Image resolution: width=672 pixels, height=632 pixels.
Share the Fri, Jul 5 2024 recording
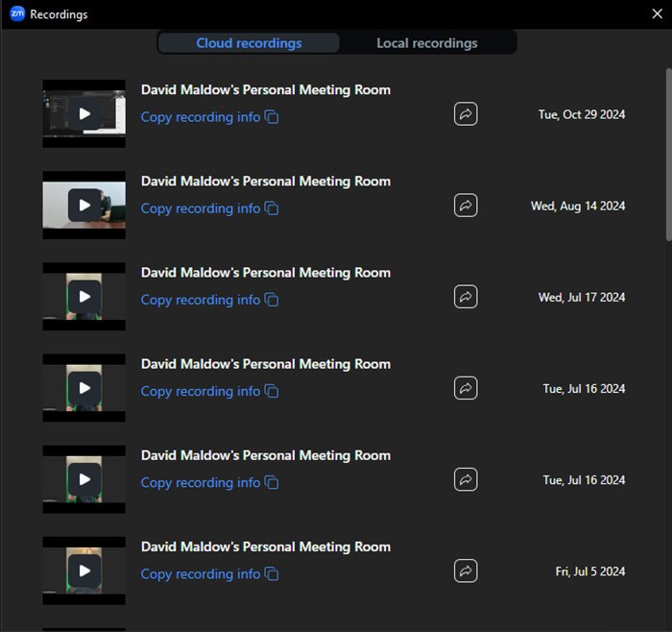pyautogui.click(x=466, y=571)
